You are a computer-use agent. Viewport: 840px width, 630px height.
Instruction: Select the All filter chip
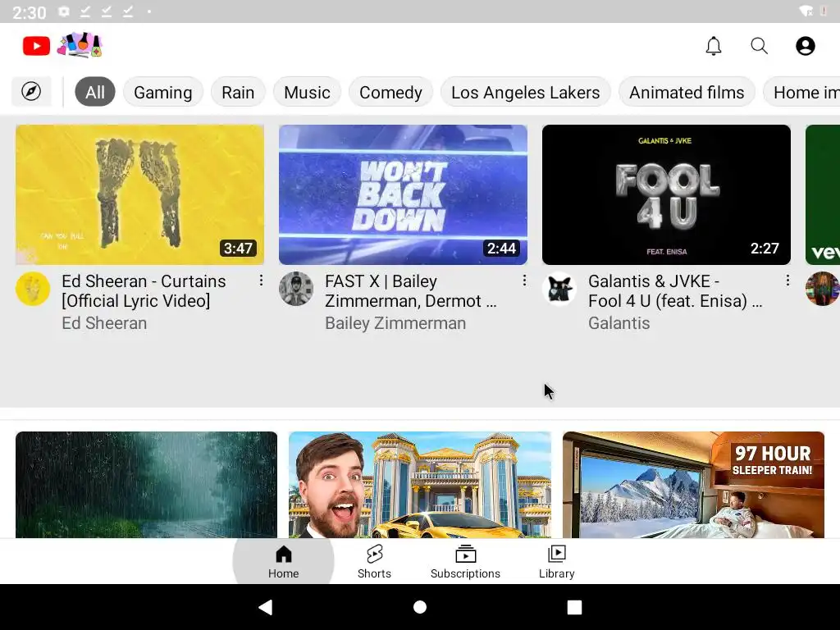click(x=95, y=92)
